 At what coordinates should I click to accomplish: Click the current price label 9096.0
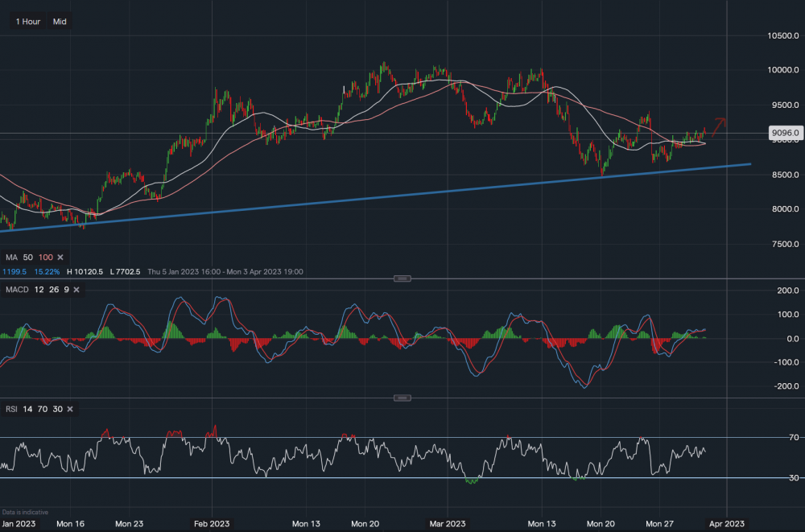[x=762, y=133]
